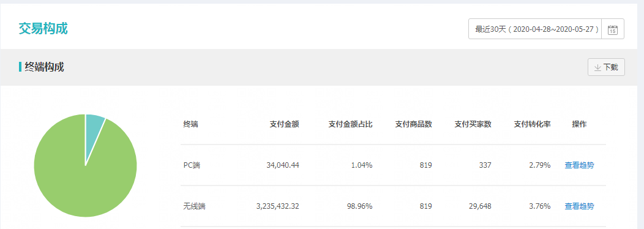Click the 支付商品数 column header
The height and width of the screenshot is (229, 644).
tap(414, 124)
